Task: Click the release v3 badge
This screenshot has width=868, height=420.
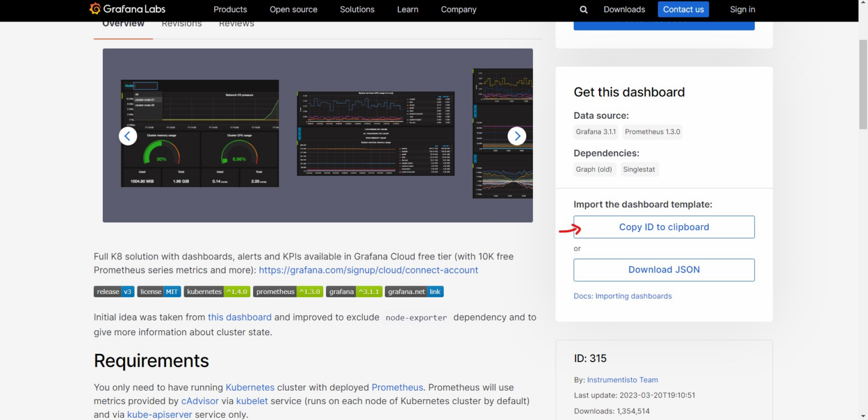Action: pos(114,291)
